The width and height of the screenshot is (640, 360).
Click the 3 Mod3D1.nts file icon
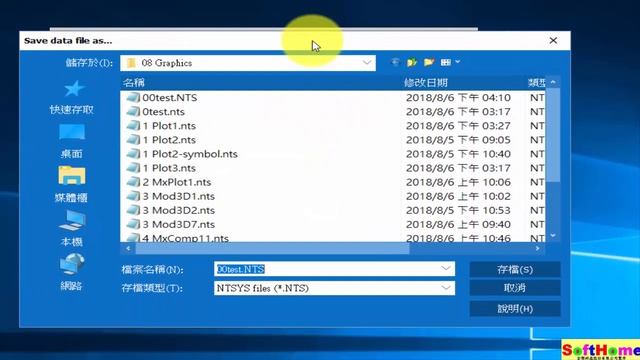(x=133, y=196)
